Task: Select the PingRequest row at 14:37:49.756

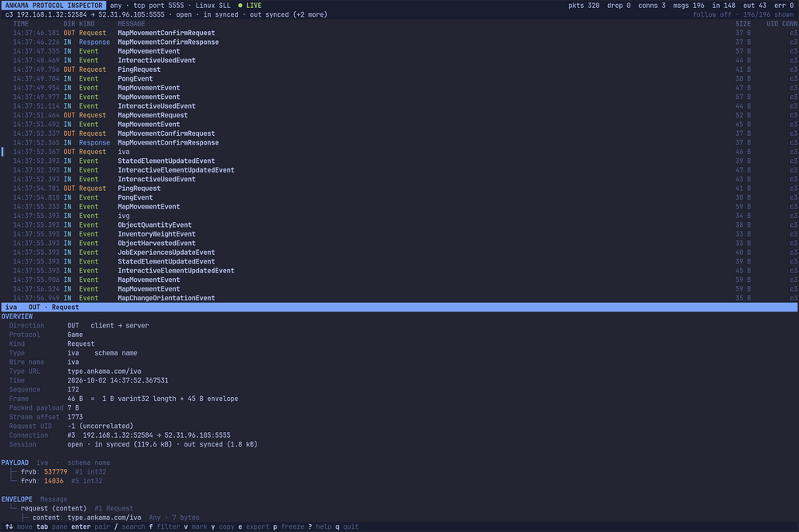Action: pyautogui.click(x=399, y=69)
